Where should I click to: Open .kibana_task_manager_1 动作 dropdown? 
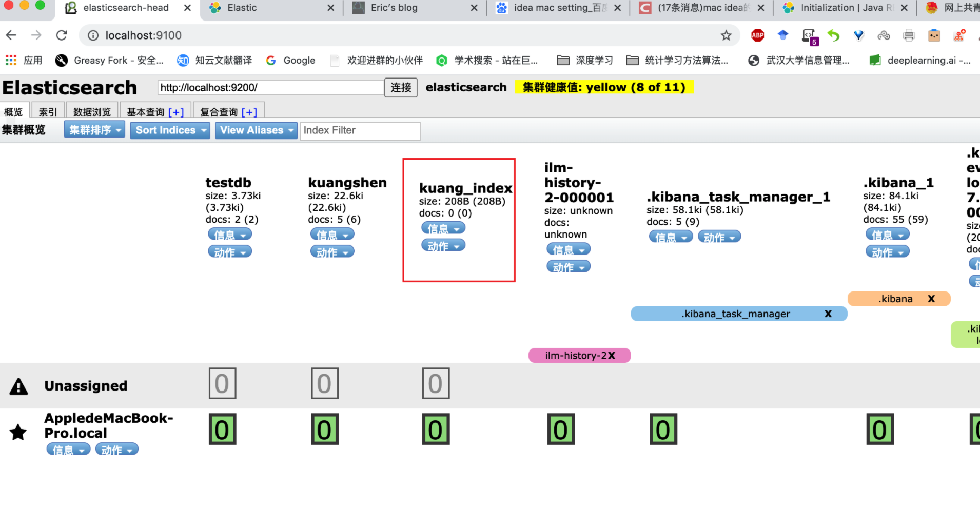coord(719,237)
